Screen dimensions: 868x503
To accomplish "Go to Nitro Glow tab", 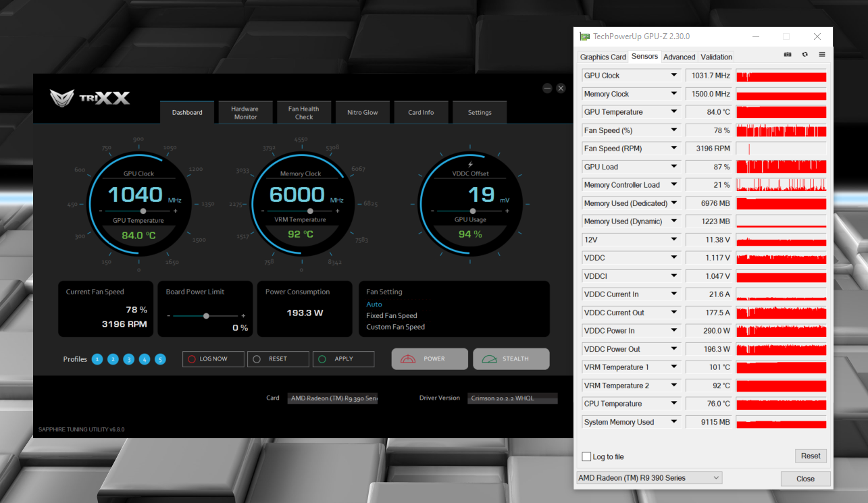I will tap(363, 113).
